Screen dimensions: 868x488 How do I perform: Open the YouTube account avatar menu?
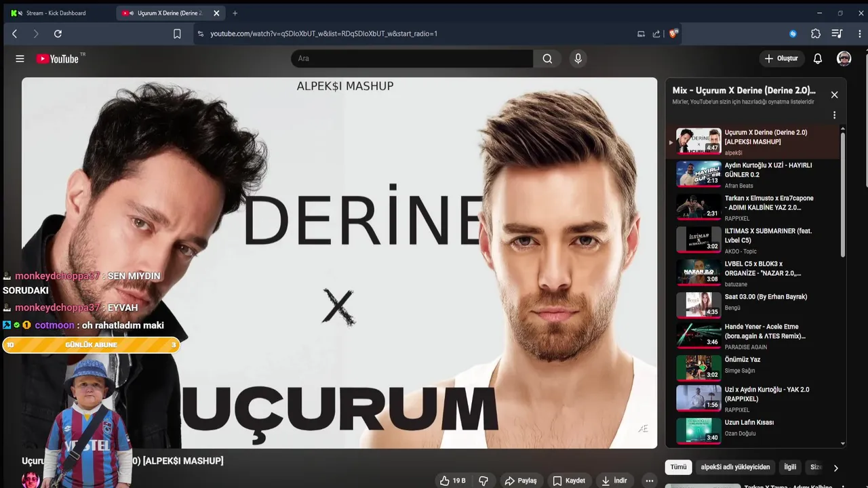point(844,58)
